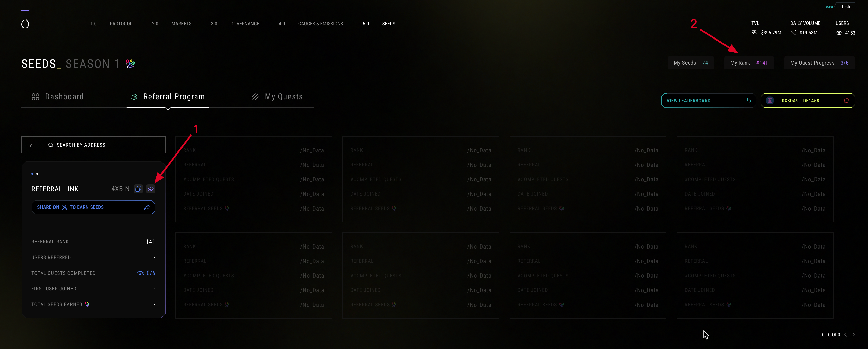Open the Governance navigation item
Image resolution: width=868 pixels, height=349 pixels.
pyautogui.click(x=245, y=24)
